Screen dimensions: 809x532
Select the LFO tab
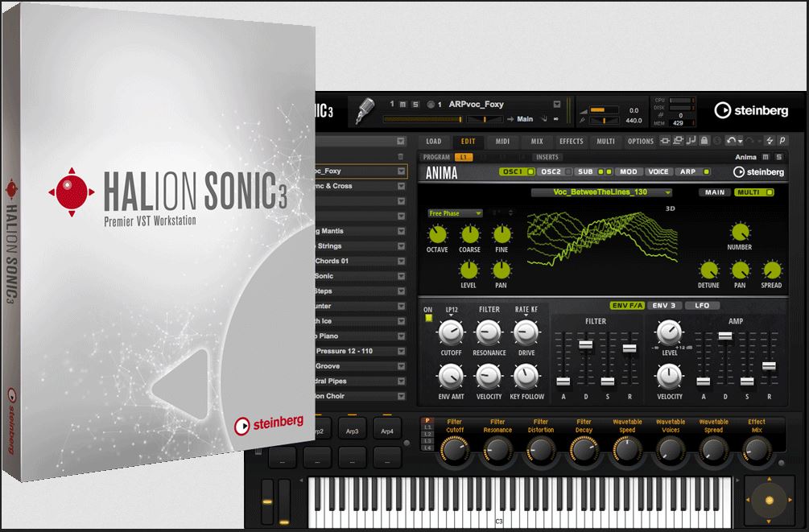point(702,306)
